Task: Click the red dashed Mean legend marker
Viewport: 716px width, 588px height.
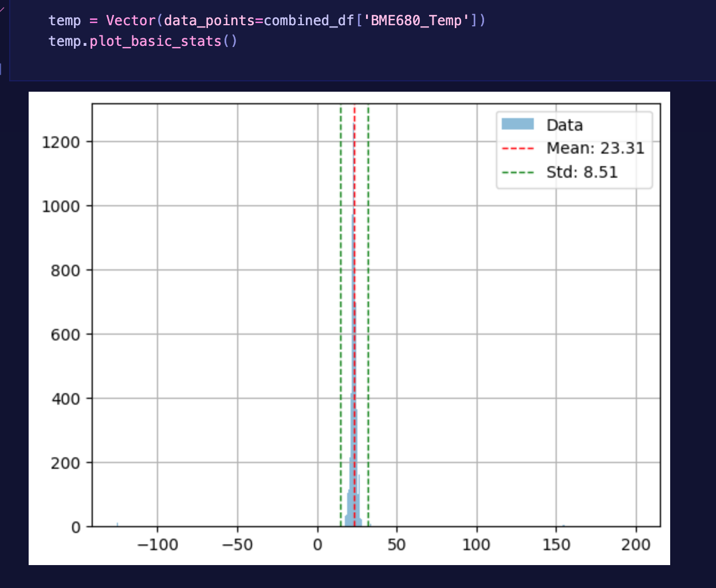Action: pyautogui.click(x=517, y=148)
